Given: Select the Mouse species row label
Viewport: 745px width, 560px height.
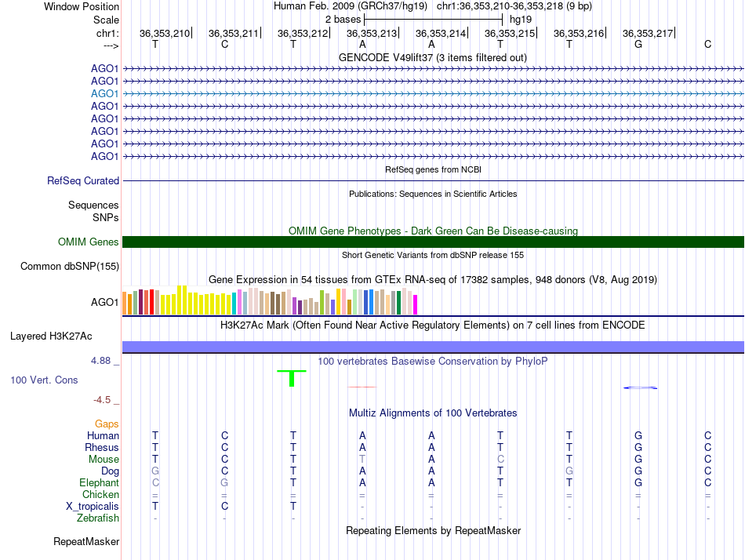Looking at the screenshot, I should [104, 460].
